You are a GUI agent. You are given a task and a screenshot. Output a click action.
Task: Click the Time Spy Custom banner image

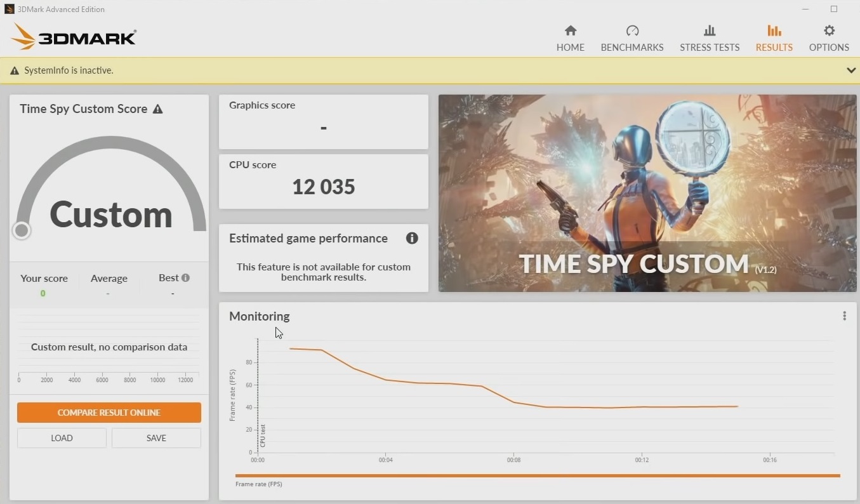click(x=647, y=193)
